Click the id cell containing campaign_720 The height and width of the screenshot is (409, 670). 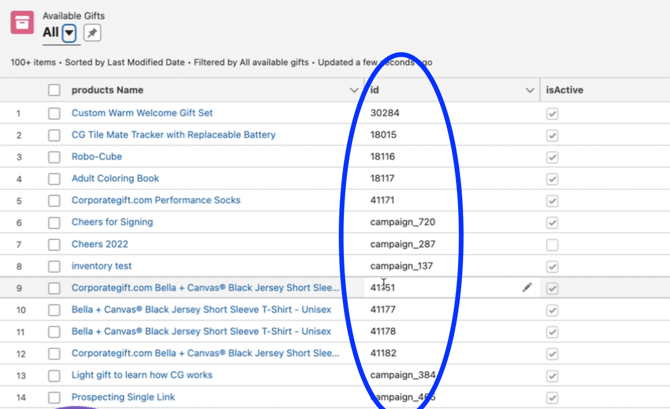point(402,222)
